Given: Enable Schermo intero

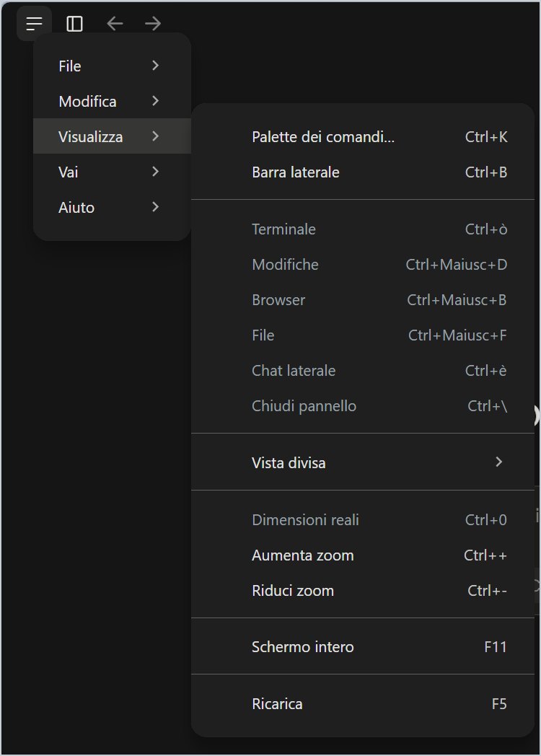Looking at the screenshot, I should pos(363,646).
